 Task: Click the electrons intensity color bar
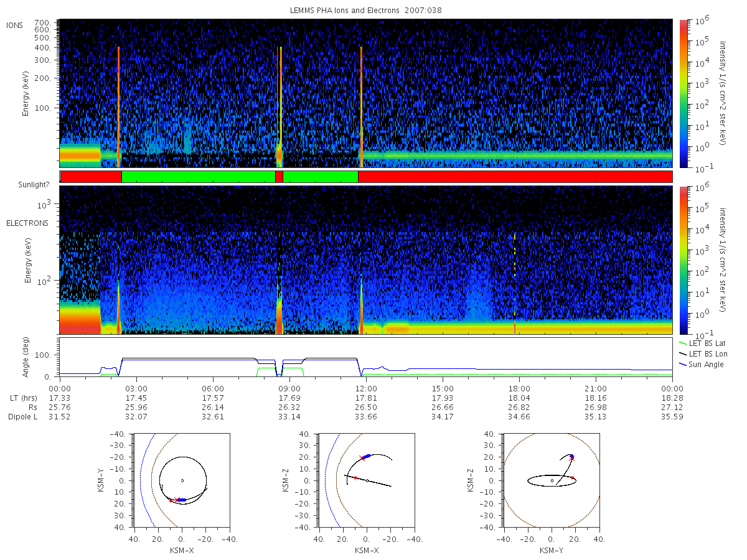tap(683, 260)
